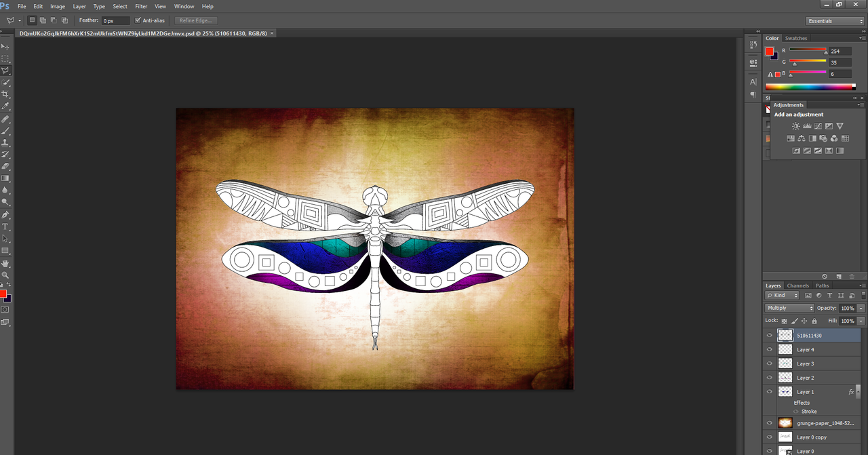Toggle the Stroke effect visibility
The width and height of the screenshot is (868, 455).
(x=795, y=412)
